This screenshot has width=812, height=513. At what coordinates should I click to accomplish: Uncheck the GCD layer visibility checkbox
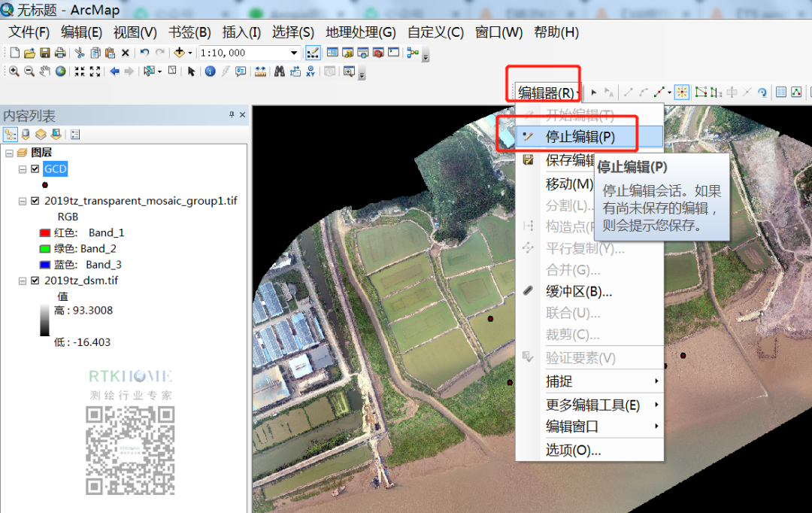(35, 169)
